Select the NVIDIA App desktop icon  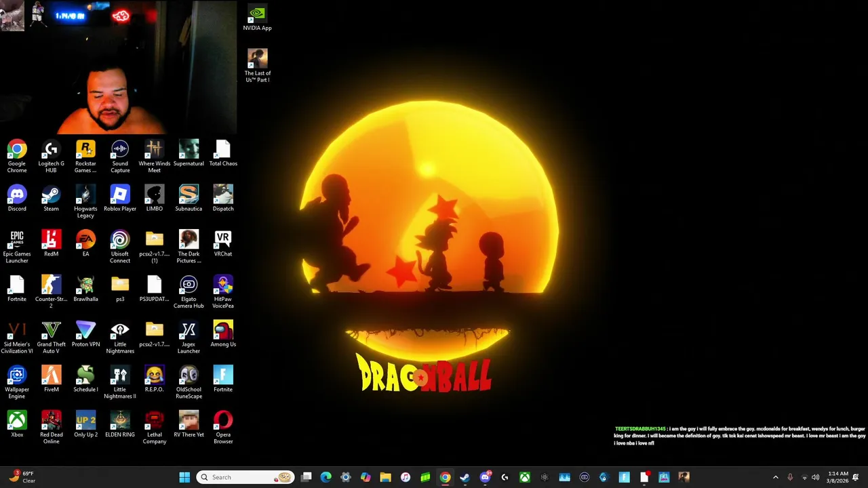coord(257,18)
